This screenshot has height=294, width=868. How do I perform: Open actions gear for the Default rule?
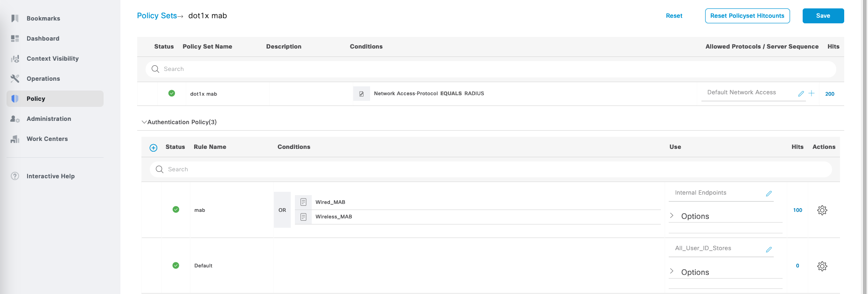click(x=822, y=266)
